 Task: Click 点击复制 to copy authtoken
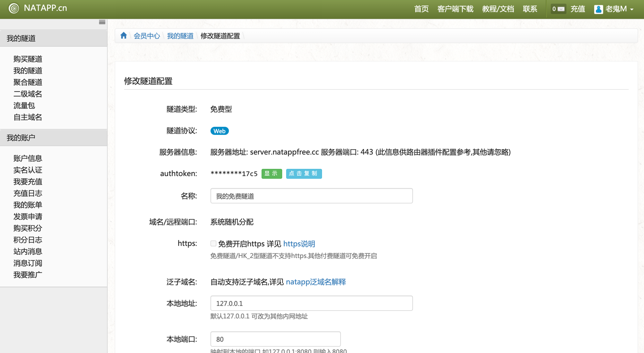(x=304, y=174)
